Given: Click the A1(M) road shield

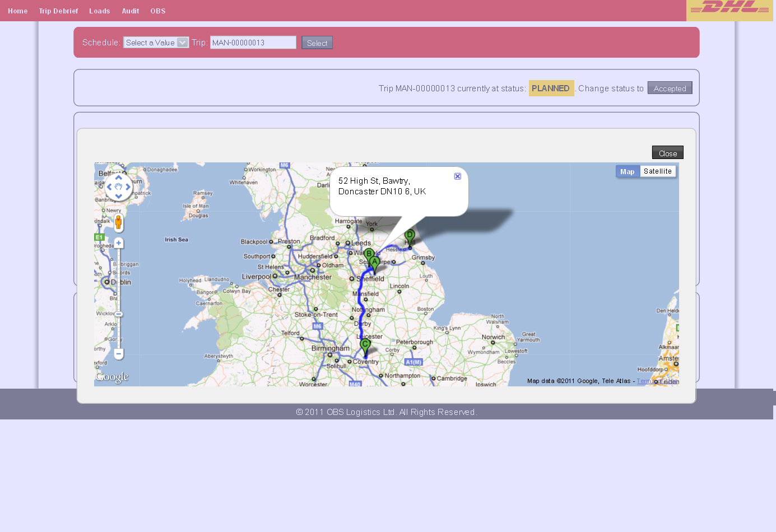Looking at the screenshot, I should pos(413,362).
